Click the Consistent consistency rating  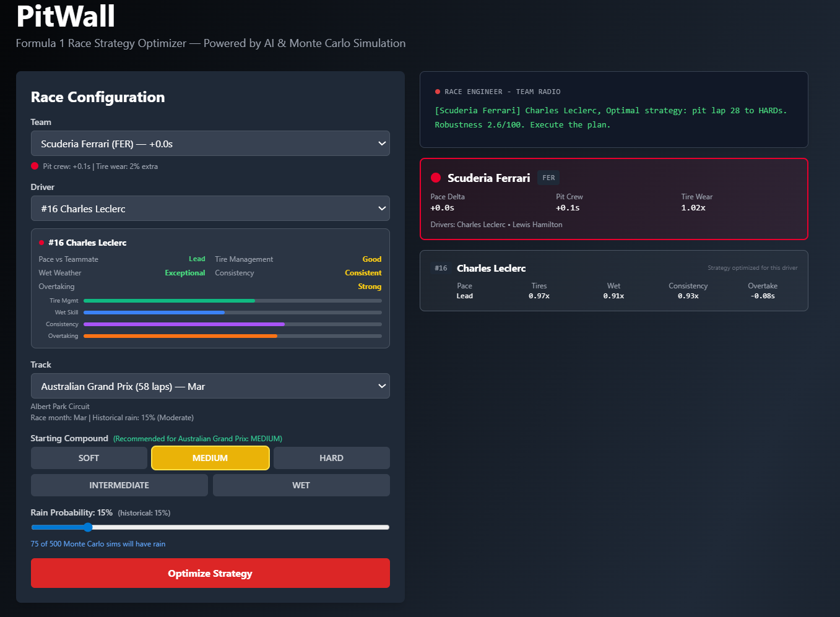click(x=363, y=273)
